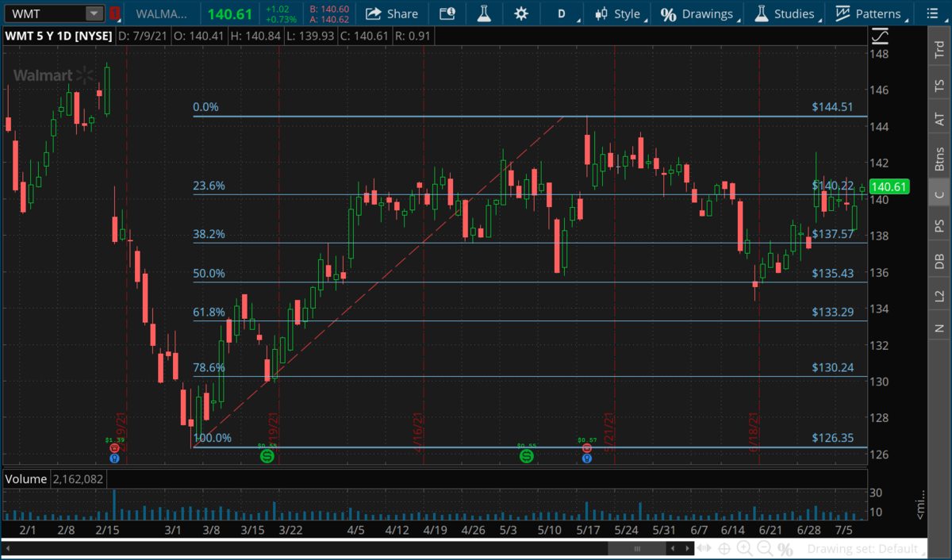The image size is (952, 560).
Task: Click the Volume study label
Action: tap(26, 479)
